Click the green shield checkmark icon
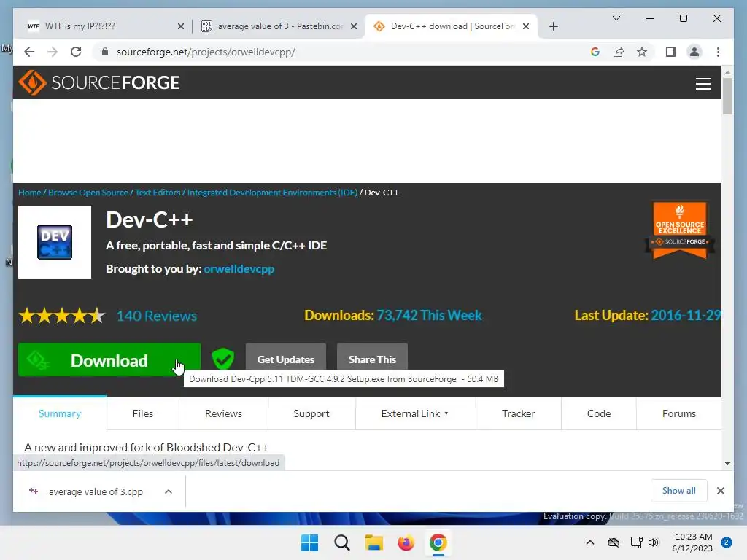This screenshot has width=747, height=560. click(223, 359)
